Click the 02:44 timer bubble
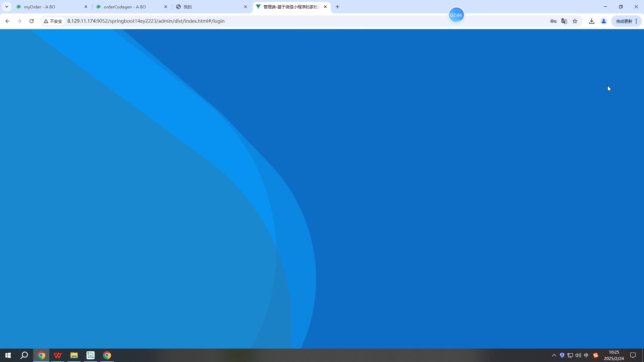Screen dimensions: 644x362 pos(456,15)
